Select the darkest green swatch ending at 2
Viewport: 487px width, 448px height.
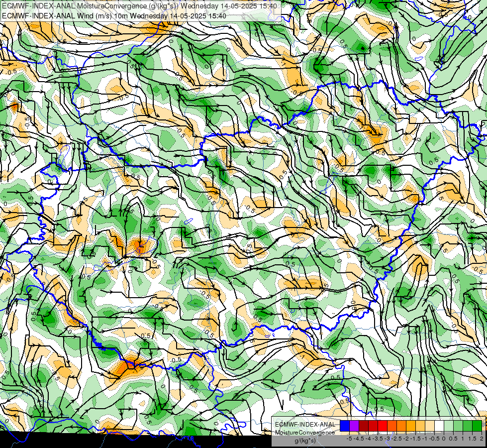coord(477,426)
